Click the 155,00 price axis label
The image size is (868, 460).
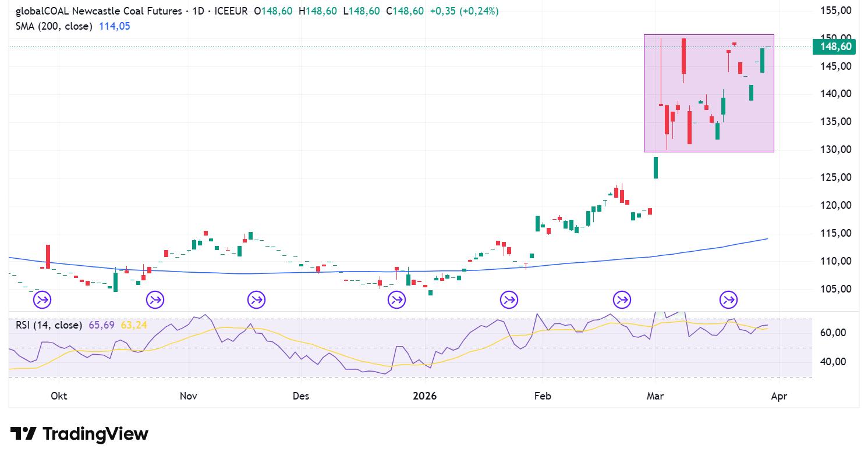pos(835,10)
